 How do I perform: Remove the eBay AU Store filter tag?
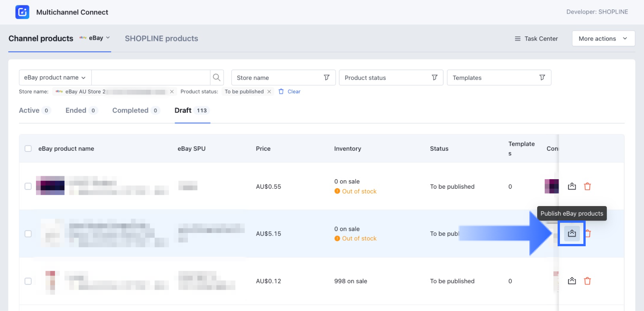[172, 92]
